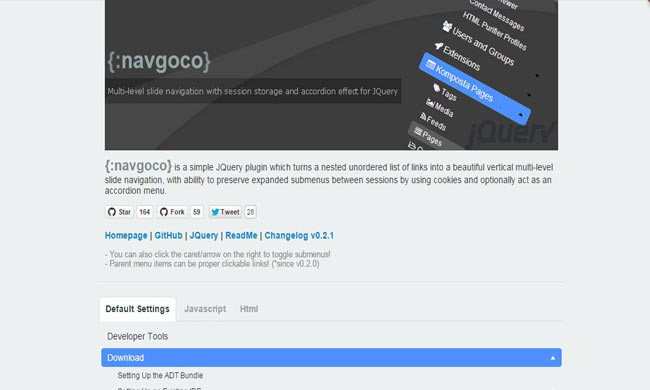The width and height of the screenshot is (650, 390).
Task: Switch to the Javascript tab
Action: click(205, 309)
